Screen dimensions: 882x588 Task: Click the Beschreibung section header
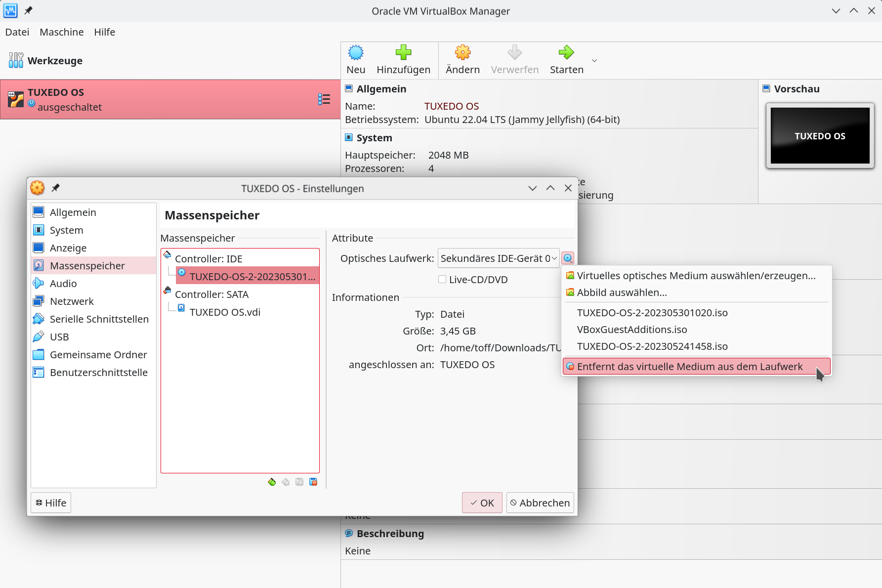tap(390, 534)
